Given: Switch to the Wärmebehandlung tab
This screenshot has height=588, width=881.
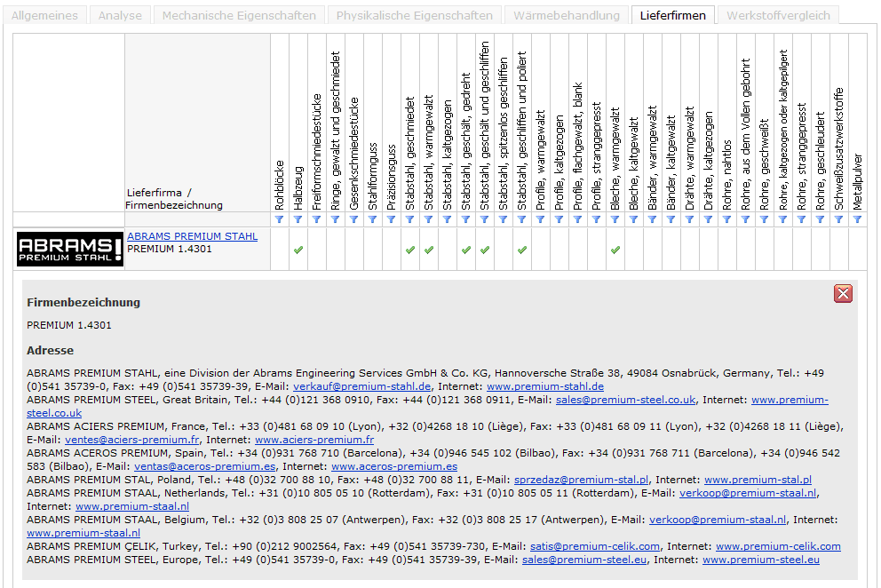Looking at the screenshot, I should pyautogui.click(x=567, y=16).
